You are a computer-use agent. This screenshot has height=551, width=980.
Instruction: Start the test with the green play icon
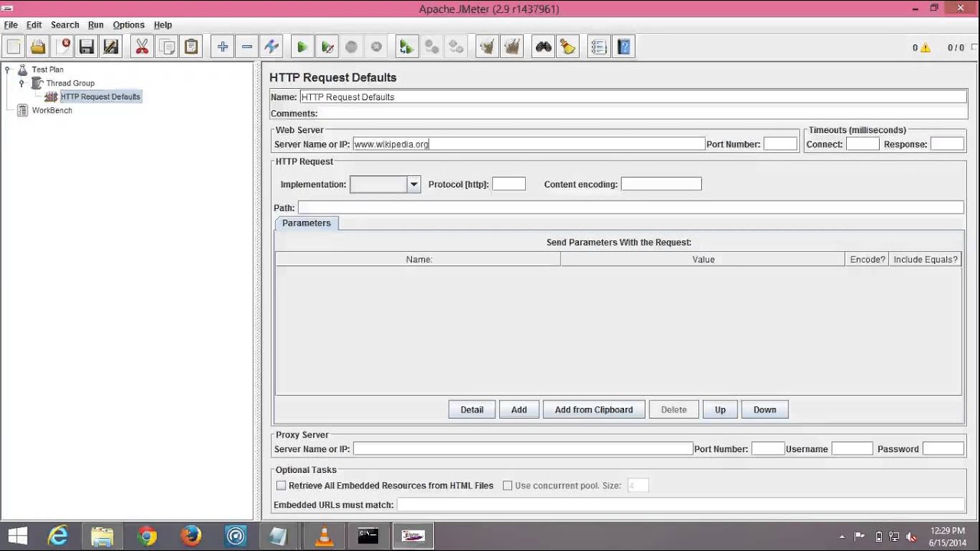[302, 47]
